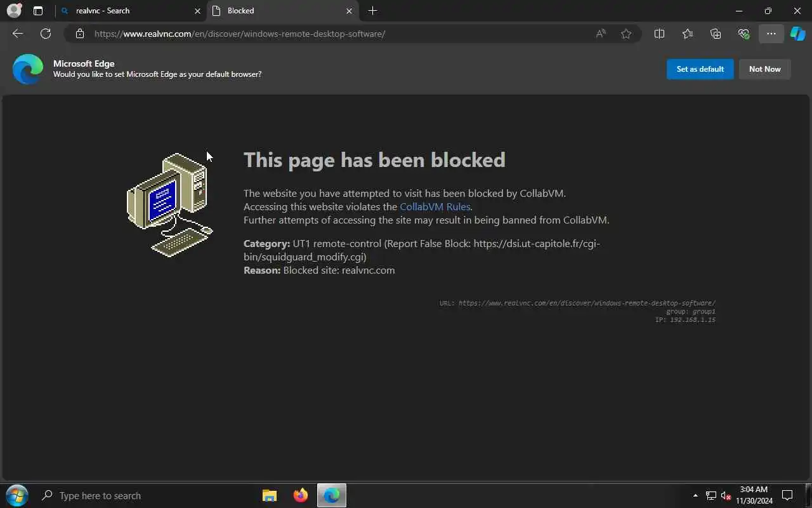Screen dimensions: 812x508
Task: Enter split screen view
Action: [x=659, y=34]
